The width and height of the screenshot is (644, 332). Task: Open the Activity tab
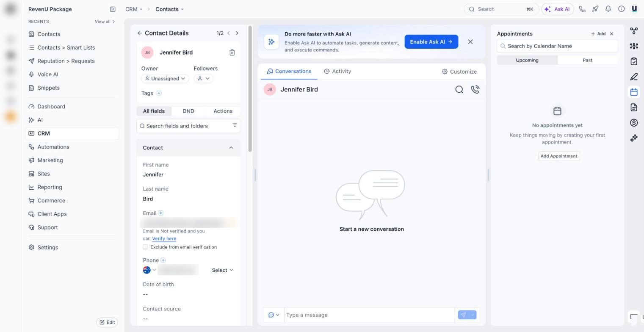337,71
